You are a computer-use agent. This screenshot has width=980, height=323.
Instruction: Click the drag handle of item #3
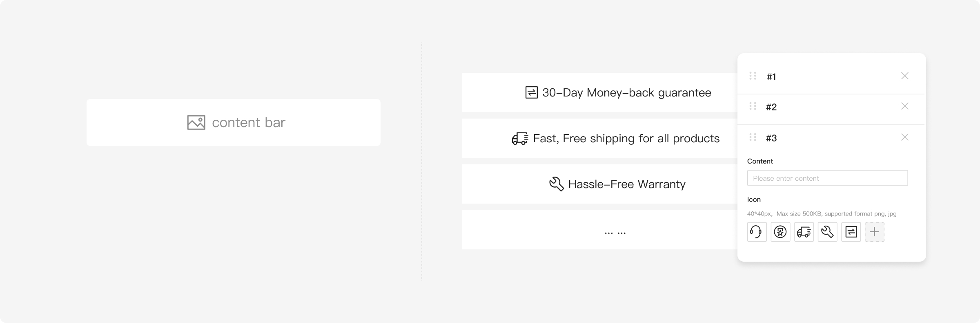pos(753,137)
